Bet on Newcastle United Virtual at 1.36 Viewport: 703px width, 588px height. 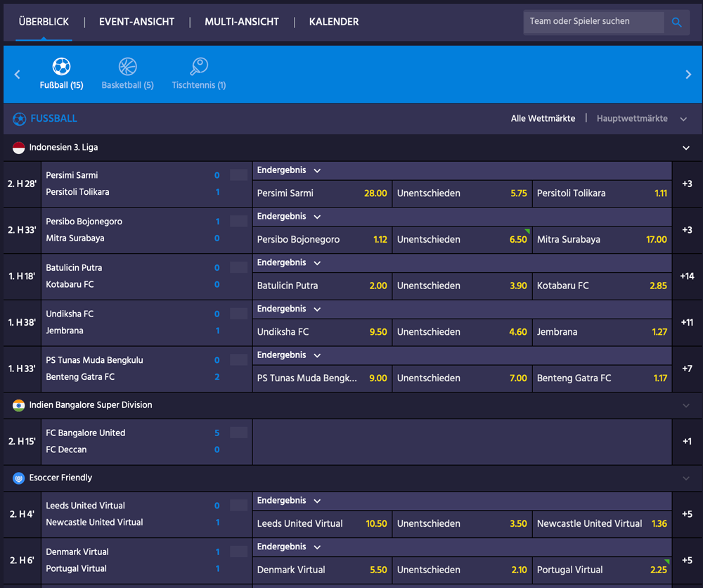point(602,524)
